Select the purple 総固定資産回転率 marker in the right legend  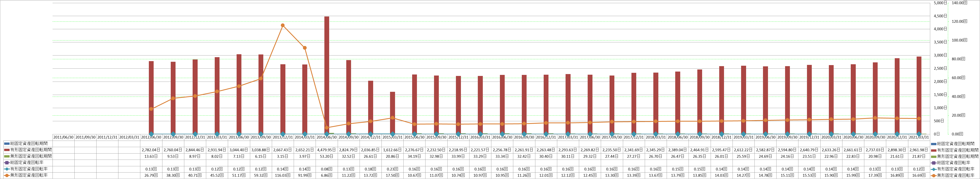(934, 163)
